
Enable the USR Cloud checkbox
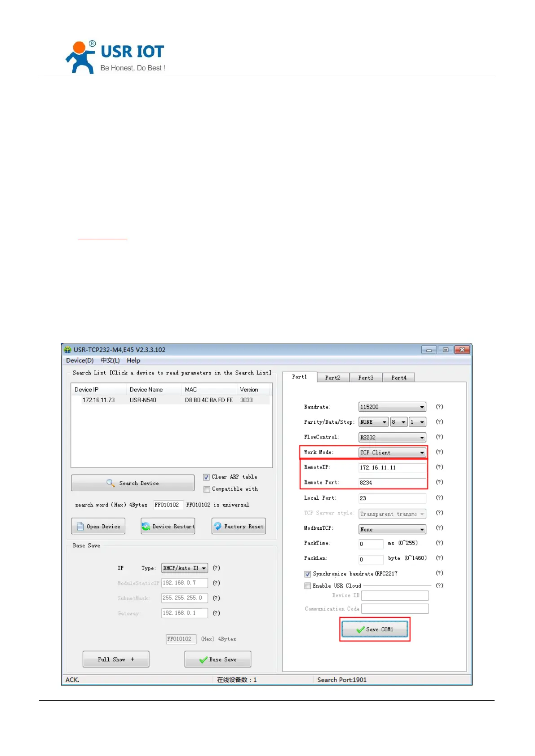[x=308, y=586]
